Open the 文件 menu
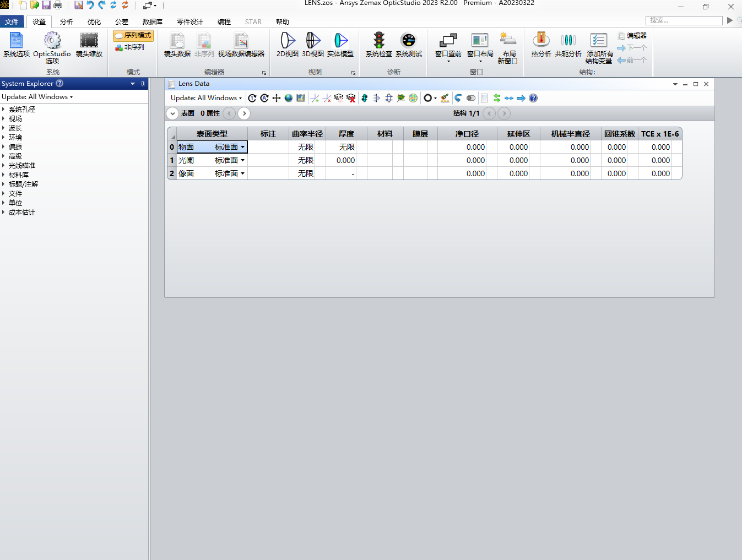This screenshot has width=742, height=560. (12, 21)
